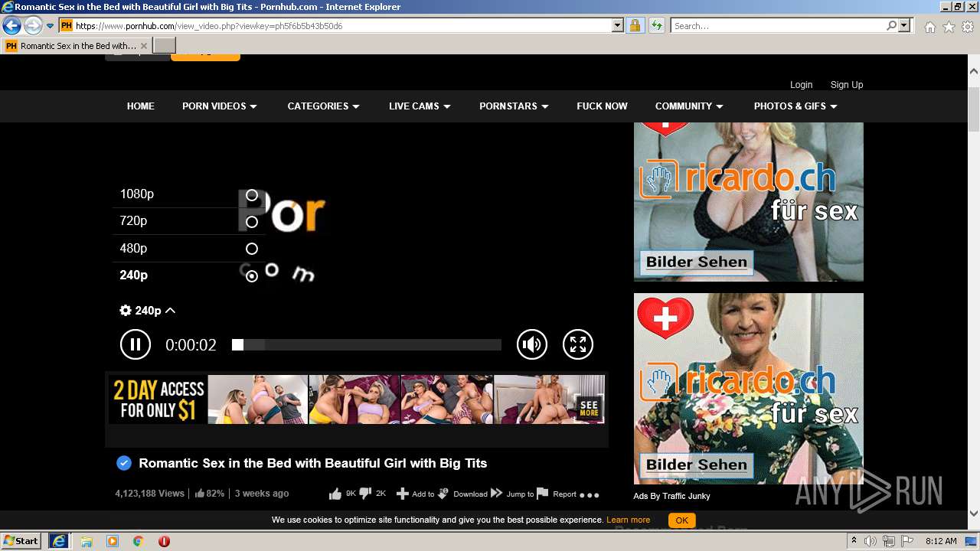Click the vertical scrollbar down arrow
Screen dimensions: 980x551
974,514
